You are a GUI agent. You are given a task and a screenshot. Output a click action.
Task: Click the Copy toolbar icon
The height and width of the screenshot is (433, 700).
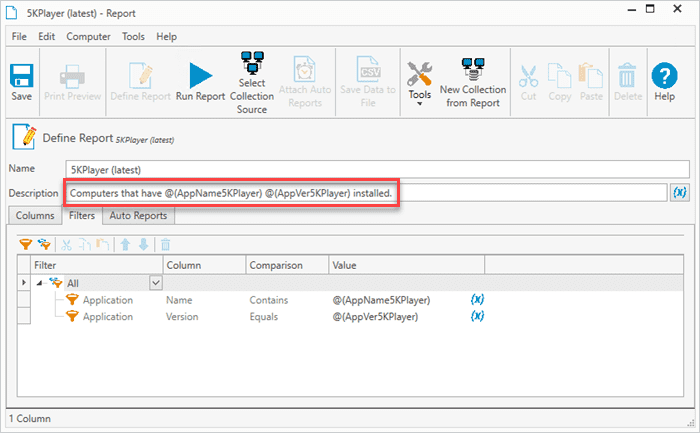(x=559, y=82)
